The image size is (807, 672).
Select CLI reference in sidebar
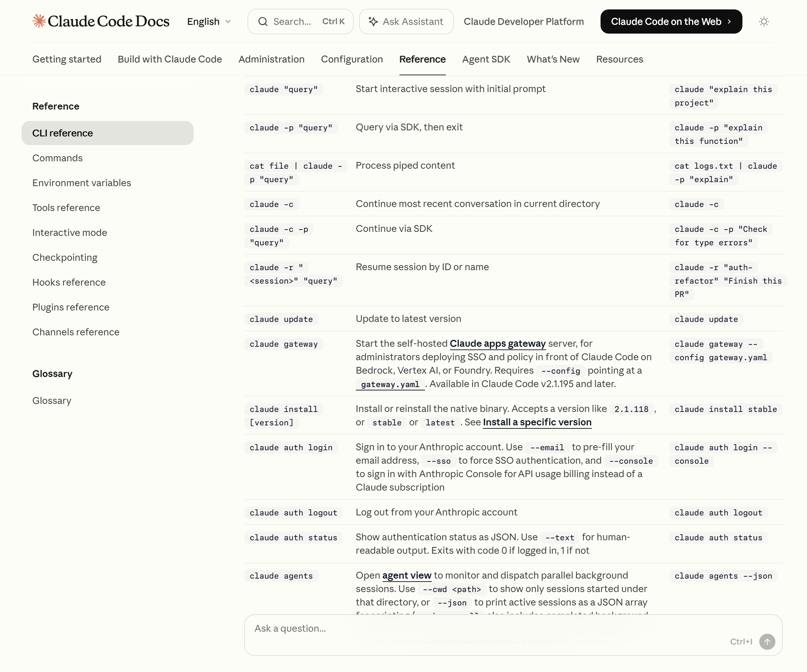[x=108, y=133]
